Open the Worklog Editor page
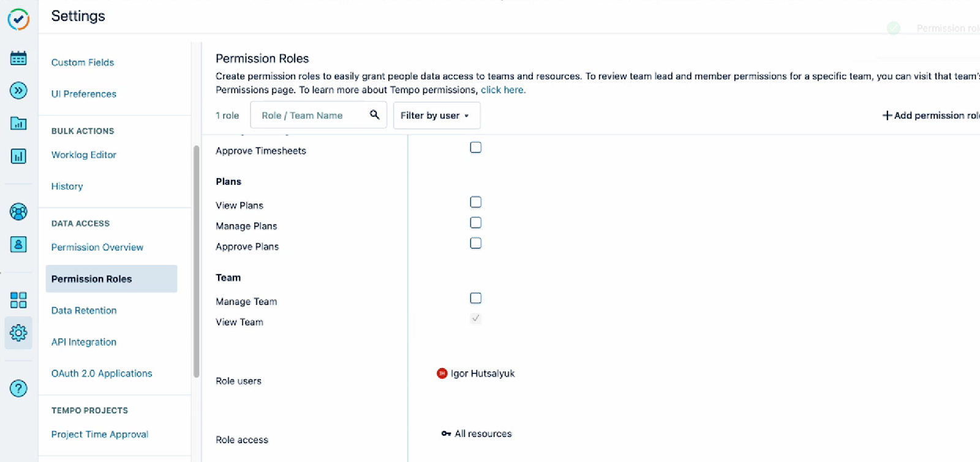 83,154
